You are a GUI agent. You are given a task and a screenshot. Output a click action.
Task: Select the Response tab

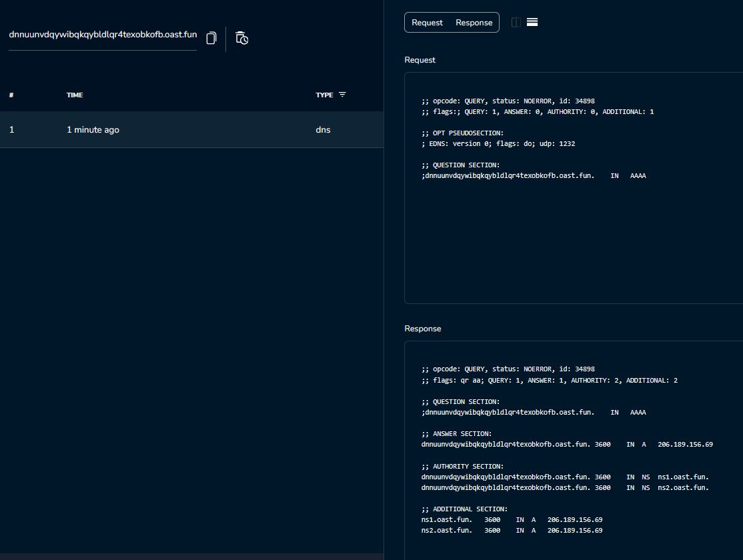474,23
